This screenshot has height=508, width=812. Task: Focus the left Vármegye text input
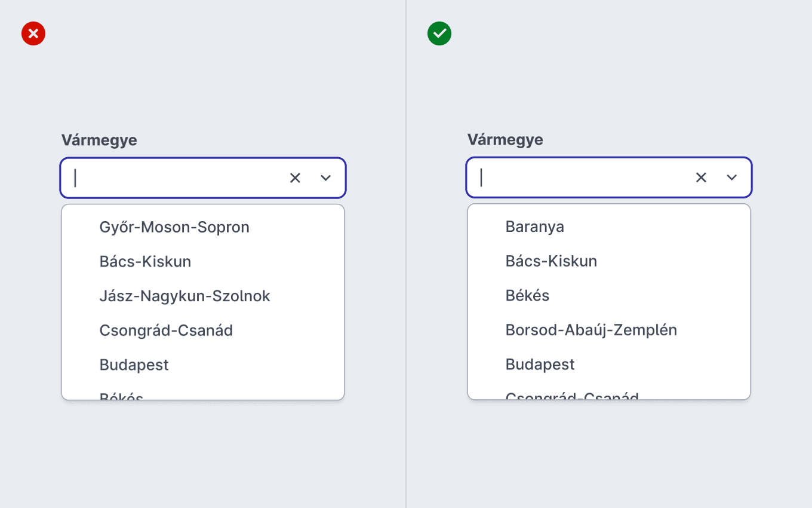[x=173, y=178]
